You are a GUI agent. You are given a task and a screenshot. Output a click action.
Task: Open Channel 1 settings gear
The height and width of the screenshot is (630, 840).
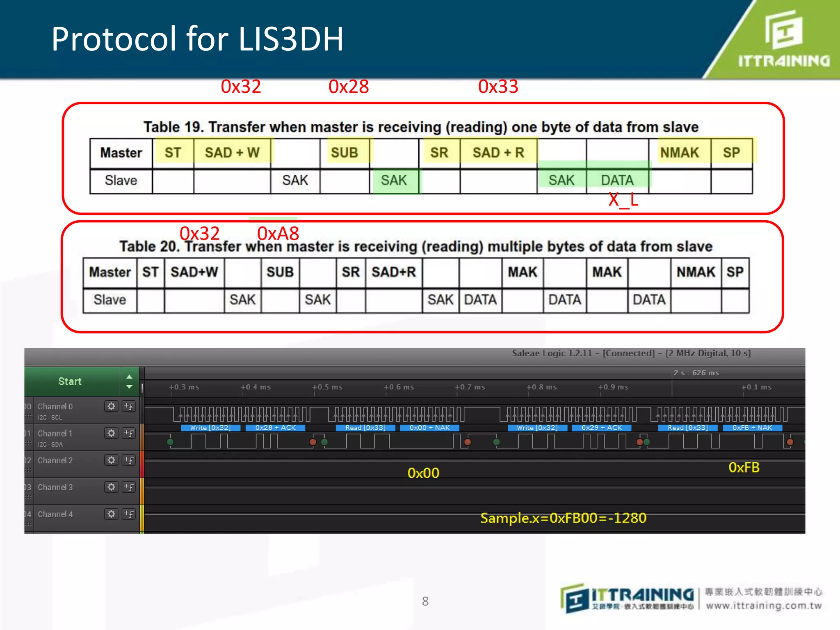[x=111, y=433]
